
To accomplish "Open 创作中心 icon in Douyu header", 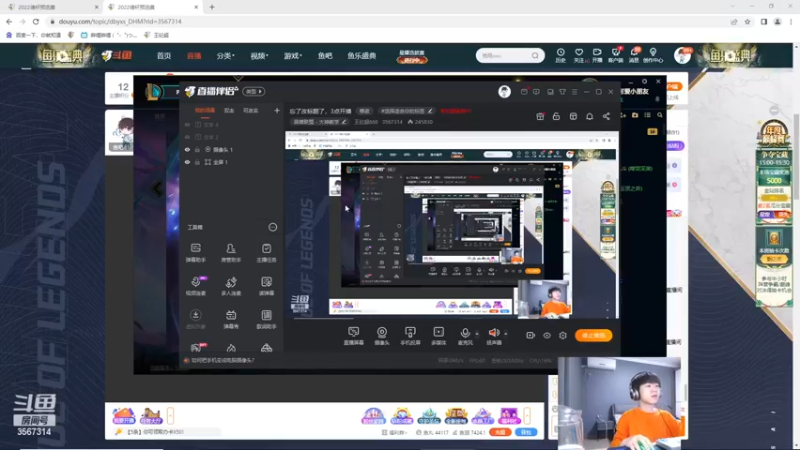I will pyautogui.click(x=653, y=55).
